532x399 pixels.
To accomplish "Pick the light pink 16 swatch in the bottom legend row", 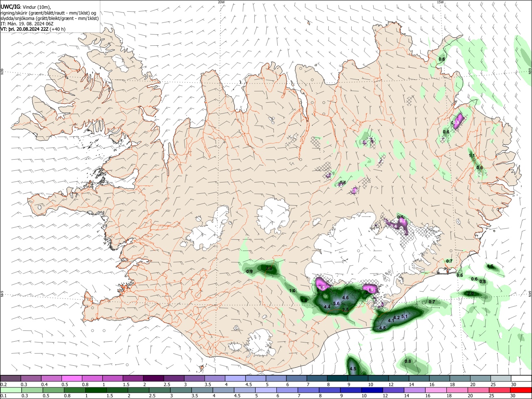I will [436, 390].
